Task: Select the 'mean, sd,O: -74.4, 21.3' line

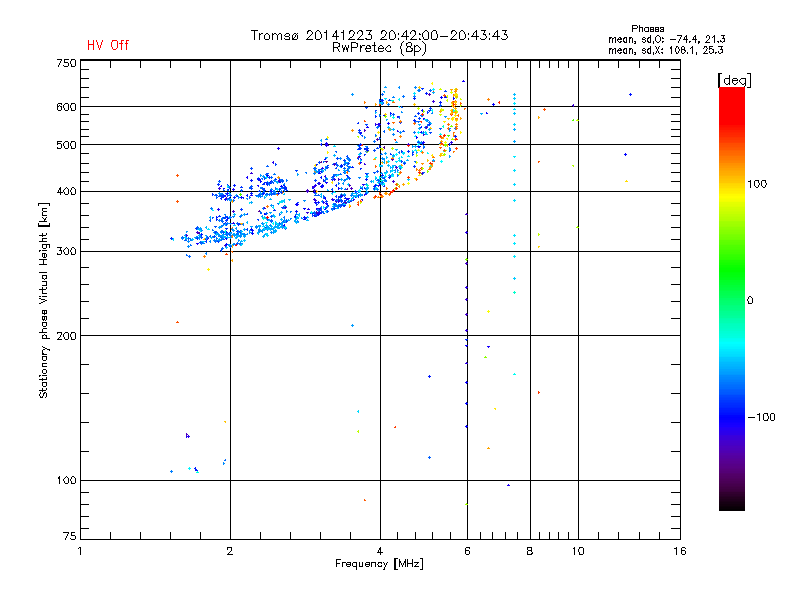Action: click(666, 39)
